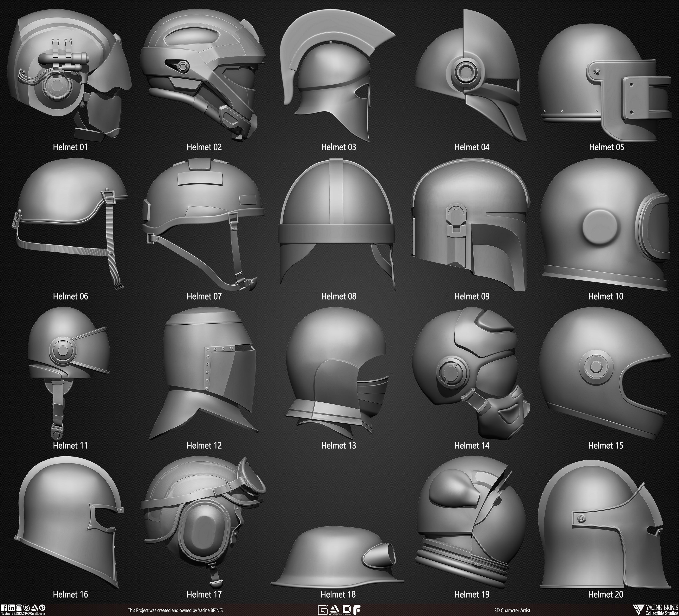The width and height of the screenshot is (679, 616).
Task: Click the 'Helmet 07' label
Action: coord(204,296)
